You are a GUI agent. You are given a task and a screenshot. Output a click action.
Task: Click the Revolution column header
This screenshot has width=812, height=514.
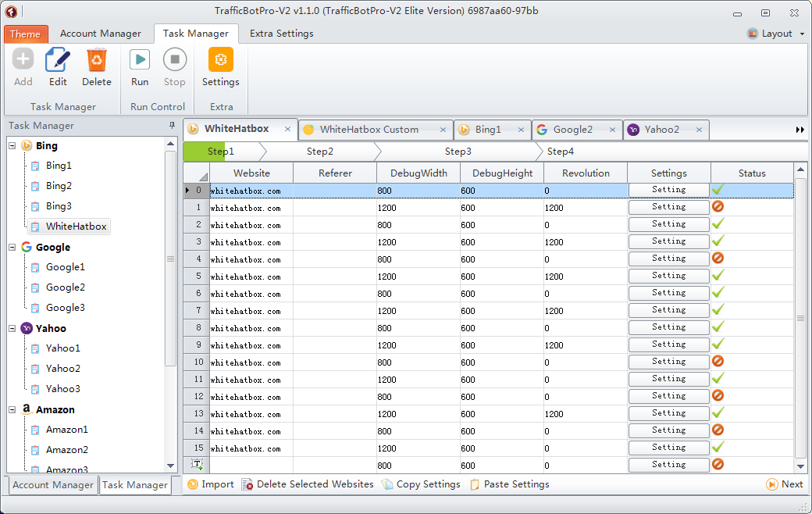[586, 173]
